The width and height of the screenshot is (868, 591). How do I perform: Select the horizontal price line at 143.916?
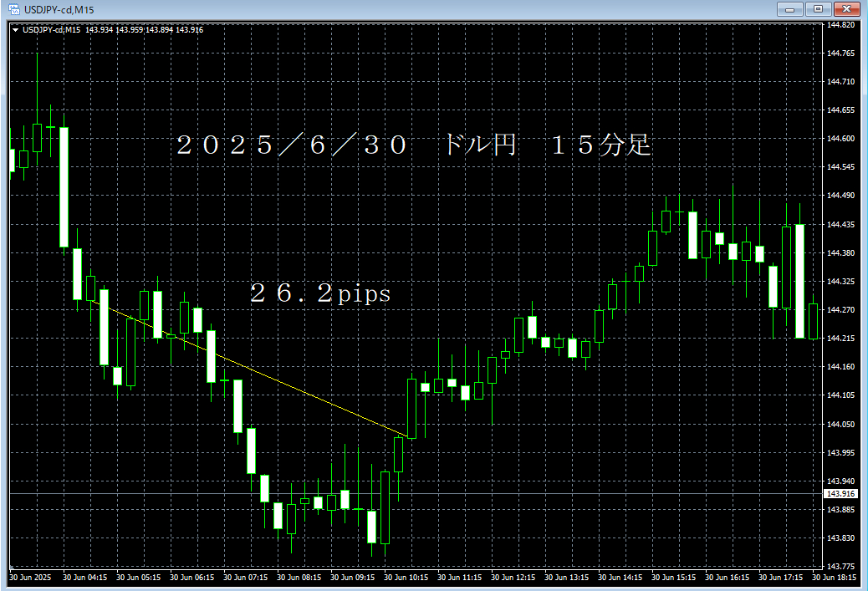click(x=502, y=493)
